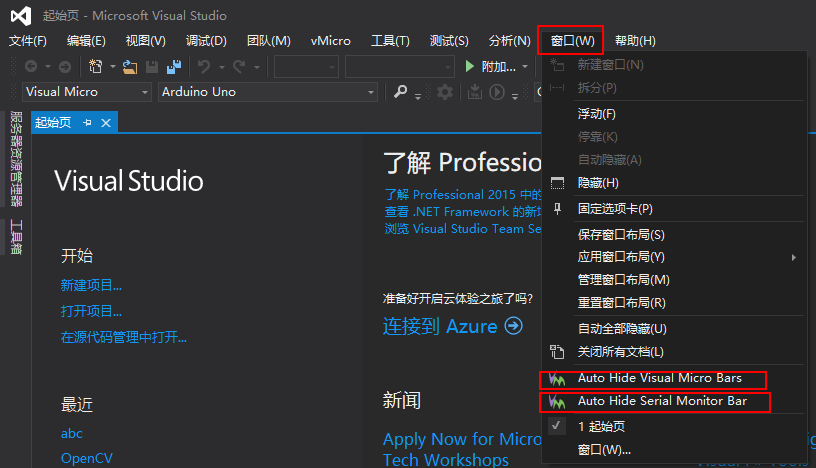Click the new project toolbar icon

pos(96,66)
